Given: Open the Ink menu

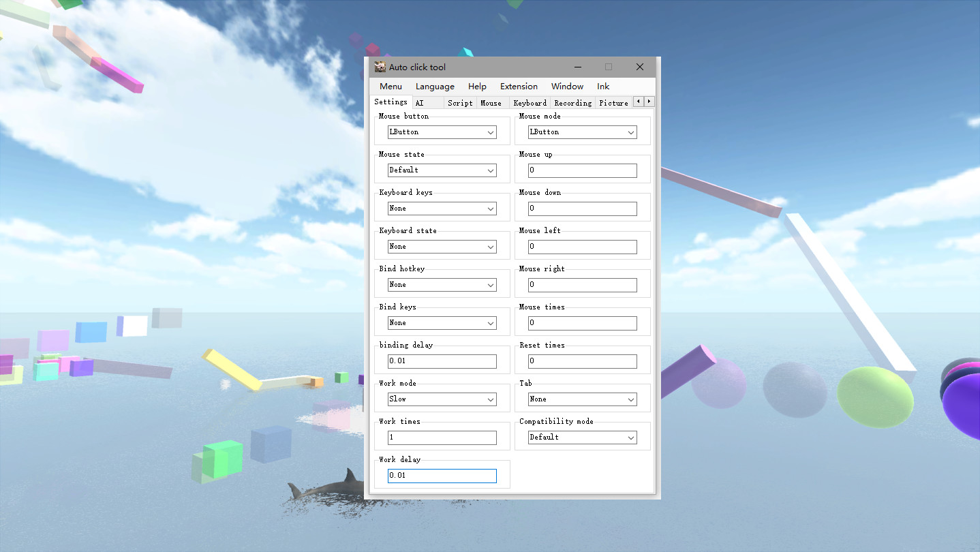Looking at the screenshot, I should [x=602, y=86].
